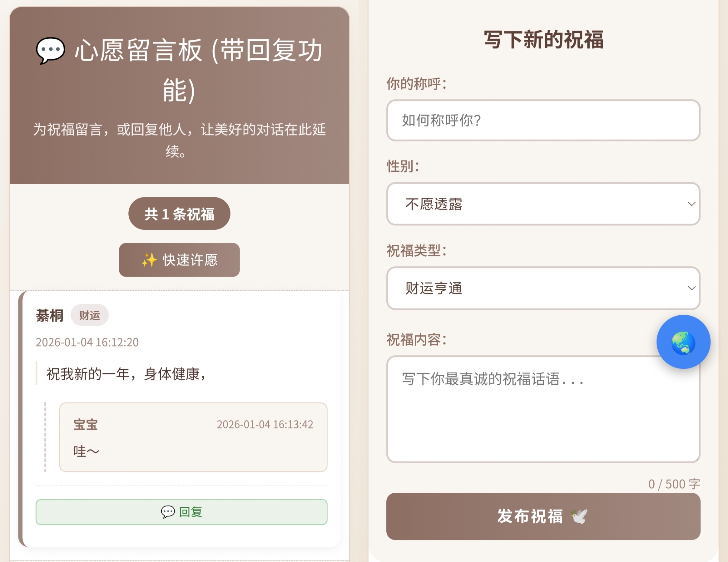
Task: Click the 你的称呼 name input field
Action: click(543, 121)
